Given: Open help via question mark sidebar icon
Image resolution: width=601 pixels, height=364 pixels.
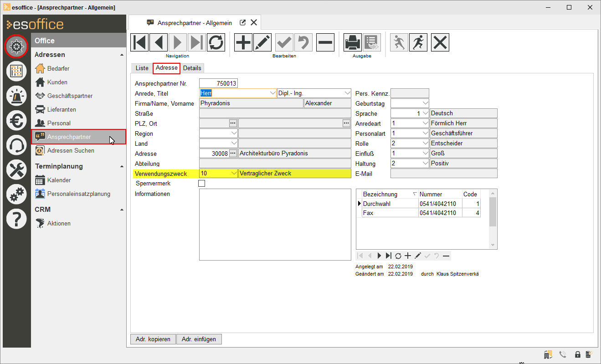Looking at the screenshot, I should [16, 220].
